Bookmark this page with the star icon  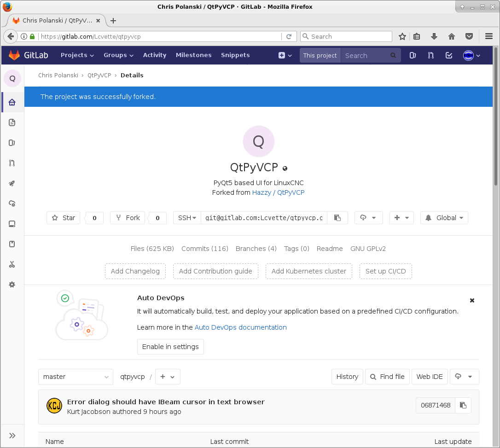point(402,36)
